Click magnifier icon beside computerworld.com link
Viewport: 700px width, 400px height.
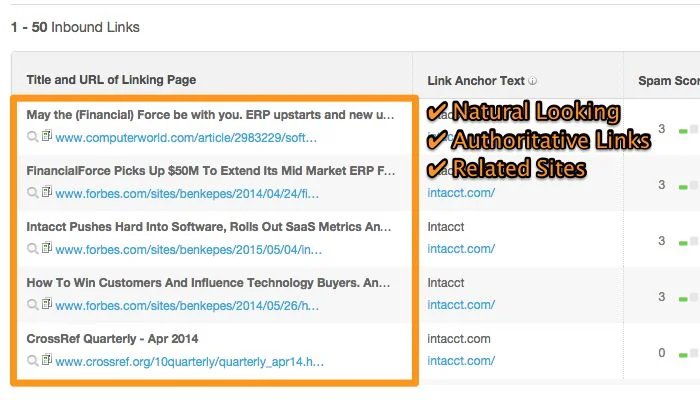pos(33,137)
